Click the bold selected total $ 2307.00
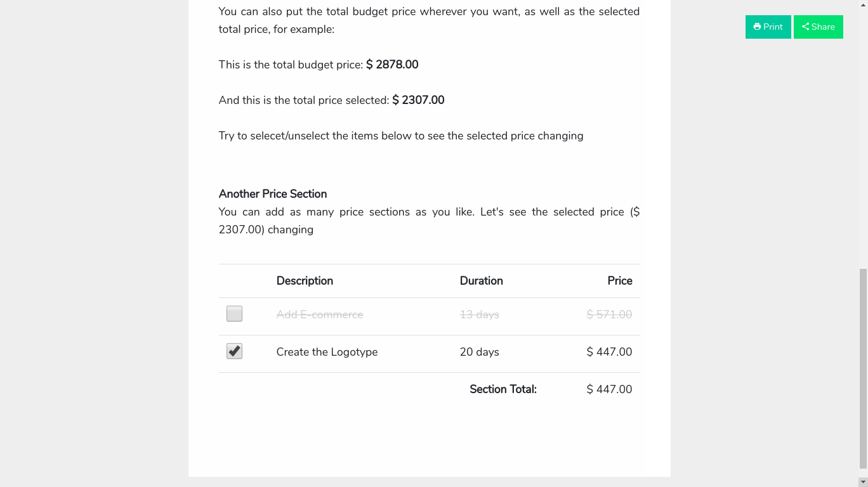 tap(418, 100)
